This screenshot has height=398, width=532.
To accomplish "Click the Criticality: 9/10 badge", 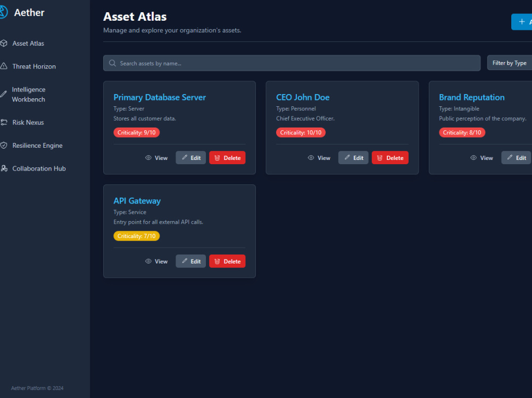I will 136,132.
